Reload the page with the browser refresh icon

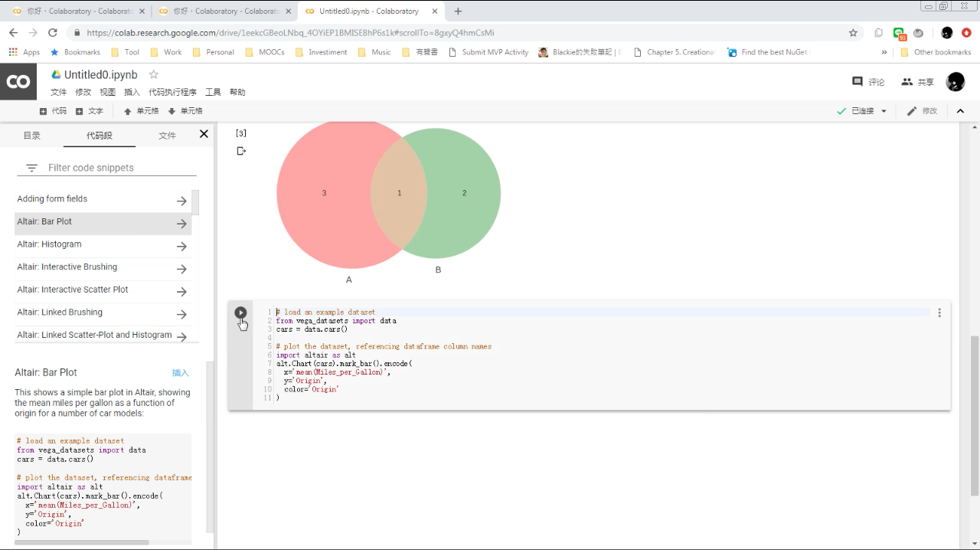point(53,33)
